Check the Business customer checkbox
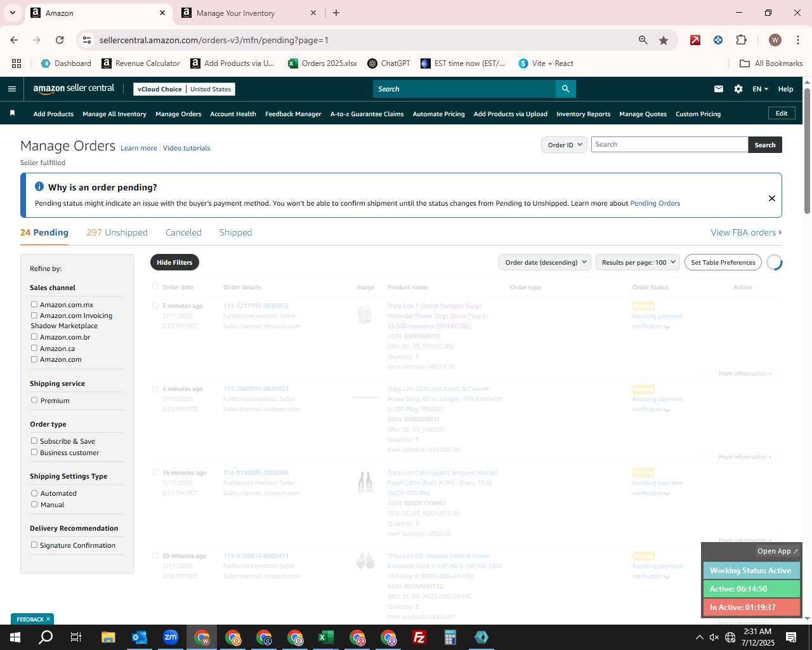The width and height of the screenshot is (812, 650). tap(34, 452)
